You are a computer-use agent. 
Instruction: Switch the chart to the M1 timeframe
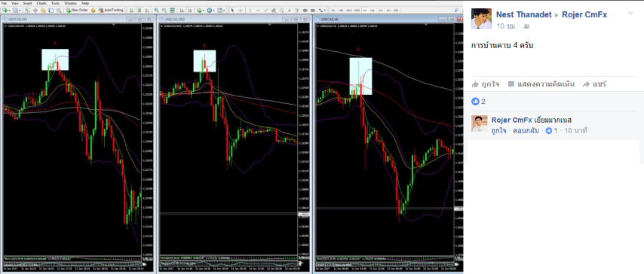point(333,11)
